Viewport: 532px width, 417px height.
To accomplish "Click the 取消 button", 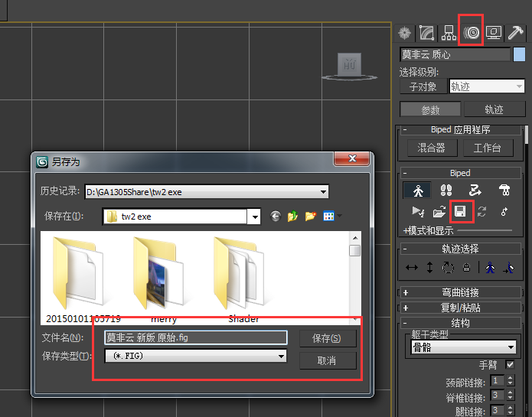I will (x=327, y=360).
